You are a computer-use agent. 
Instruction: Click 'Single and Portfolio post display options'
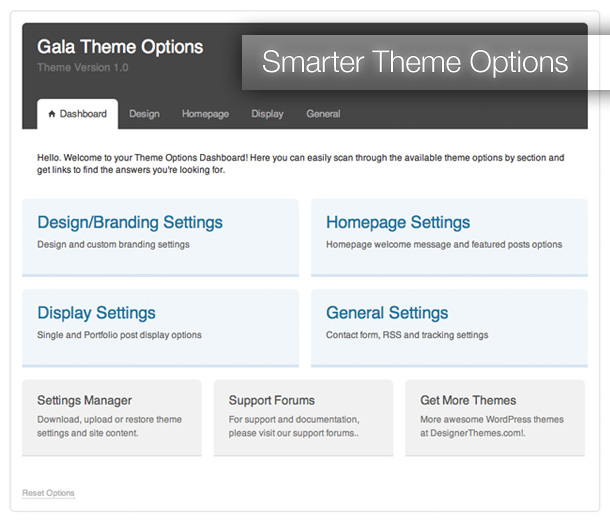click(x=119, y=335)
